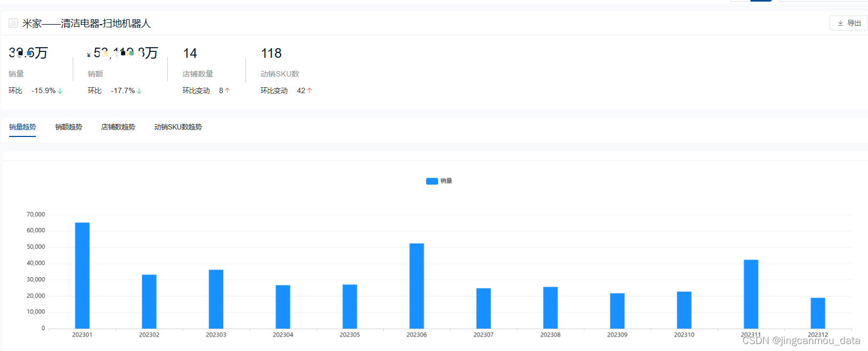Screen dimensions: 868x351
Task: Click the 销量 metric label
Action: (16, 74)
